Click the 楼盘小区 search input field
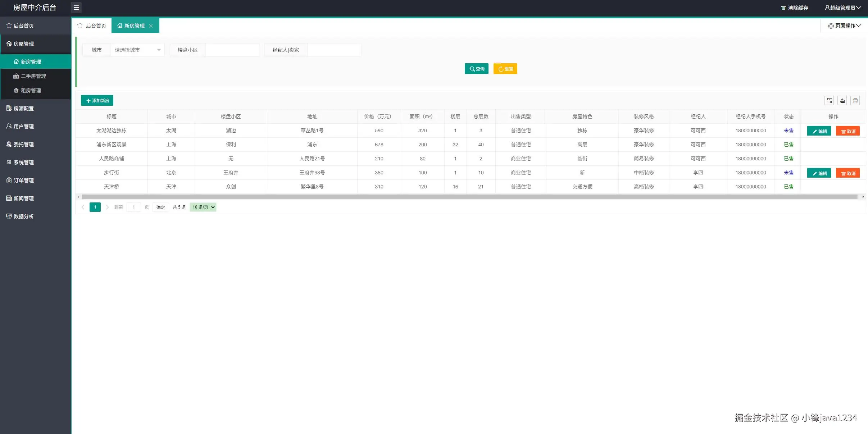 pos(232,50)
